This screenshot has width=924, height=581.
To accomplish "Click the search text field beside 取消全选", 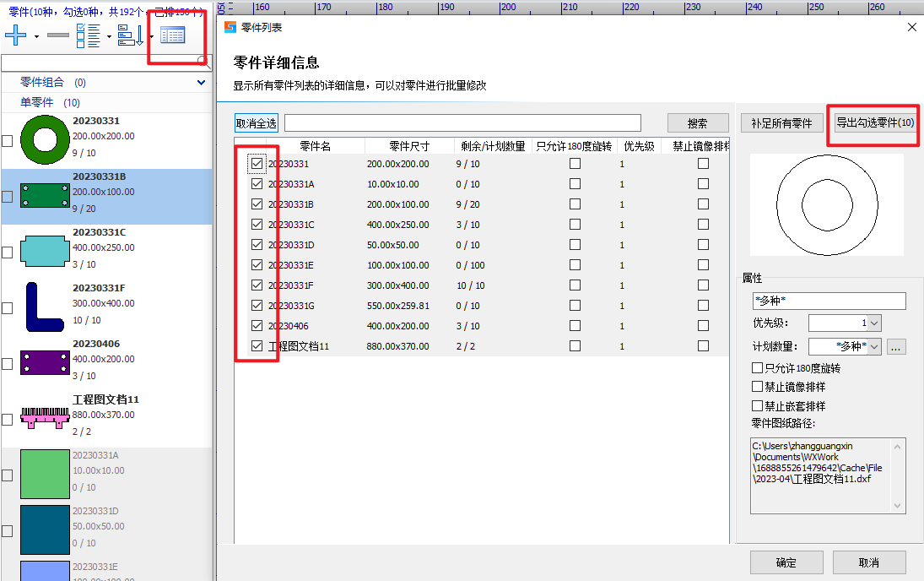I will pos(462,123).
